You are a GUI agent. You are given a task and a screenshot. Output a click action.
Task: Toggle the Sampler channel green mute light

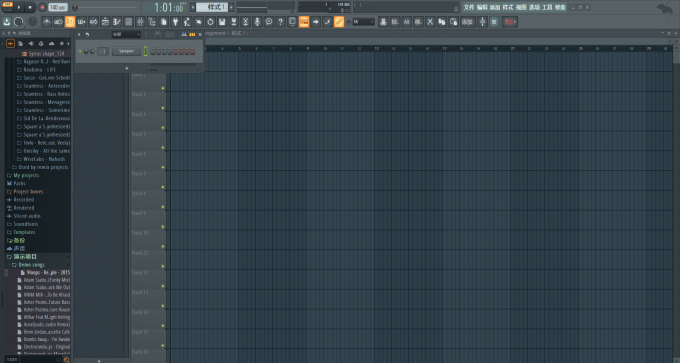tap(80, 52)
